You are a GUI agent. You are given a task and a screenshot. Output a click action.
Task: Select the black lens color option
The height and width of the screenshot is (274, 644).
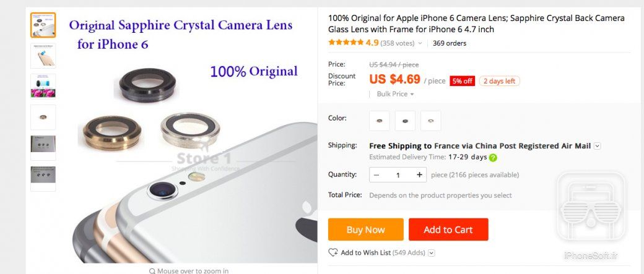pyautogui.click(x=405, y=121)
